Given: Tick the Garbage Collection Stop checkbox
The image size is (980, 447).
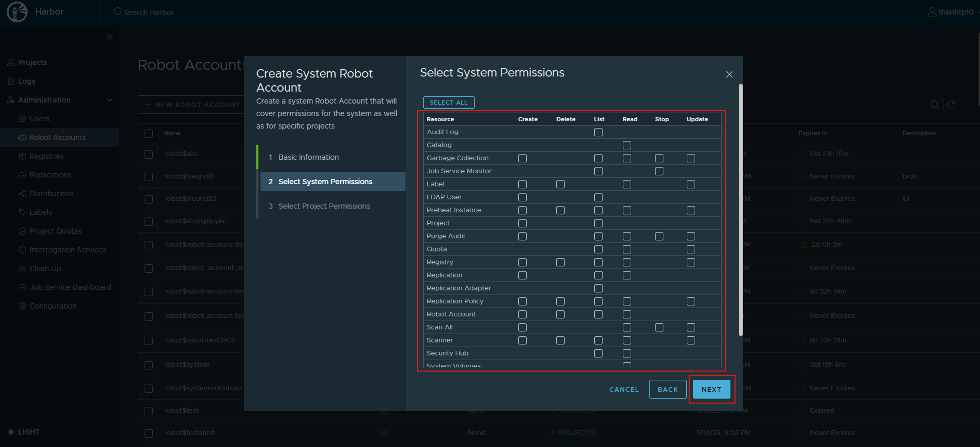Looking at the screenshot, I should [x=659, y=158].
